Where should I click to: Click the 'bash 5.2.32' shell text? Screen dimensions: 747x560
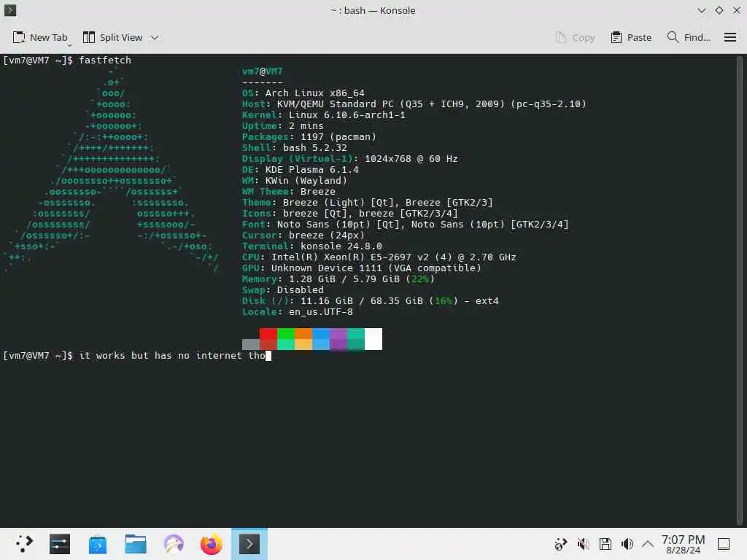pos(315,147)
